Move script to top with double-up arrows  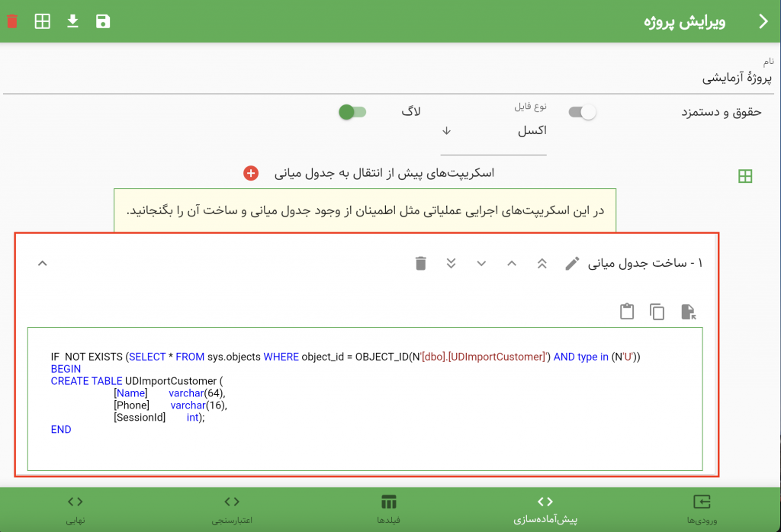coord(542,263)
